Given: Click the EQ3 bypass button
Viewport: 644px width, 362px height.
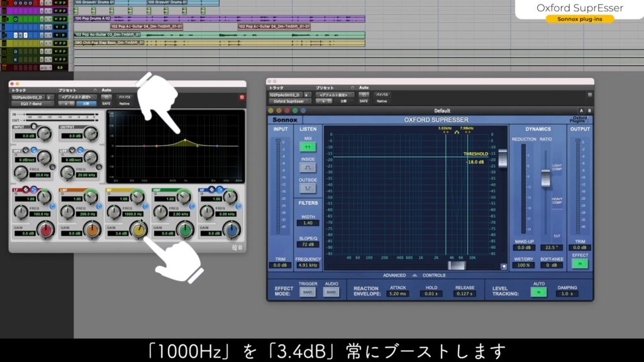Looking at the screenshot, I should 125,97.
